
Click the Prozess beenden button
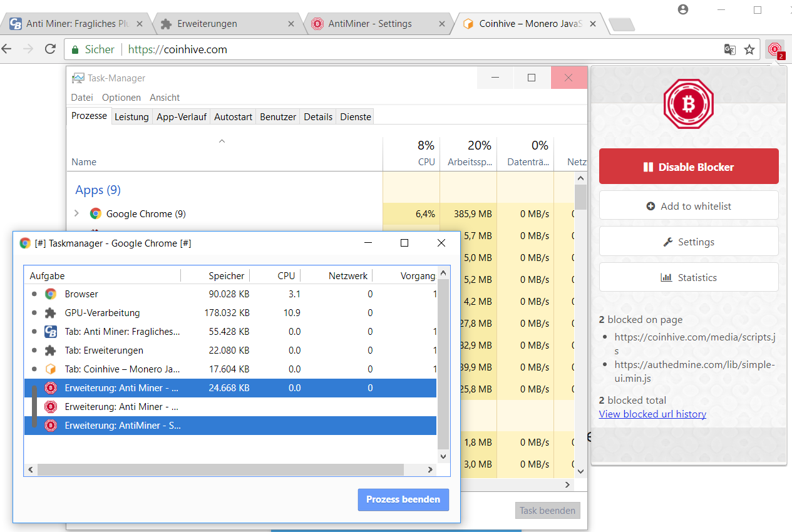(403, 499)
